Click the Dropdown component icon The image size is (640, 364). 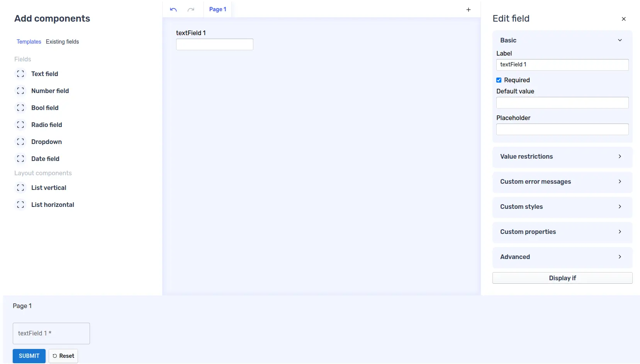[20, 142]
